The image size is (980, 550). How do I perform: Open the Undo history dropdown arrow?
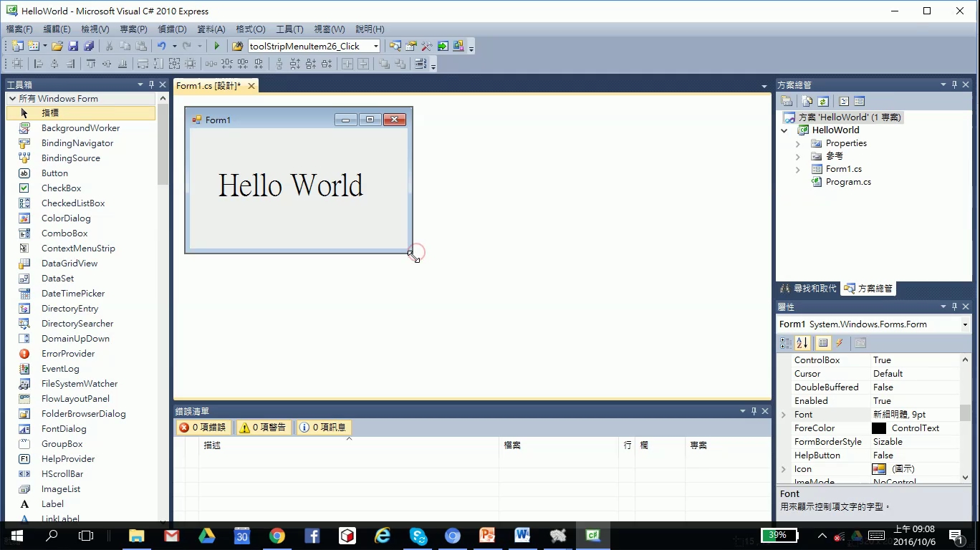point(174,46)
